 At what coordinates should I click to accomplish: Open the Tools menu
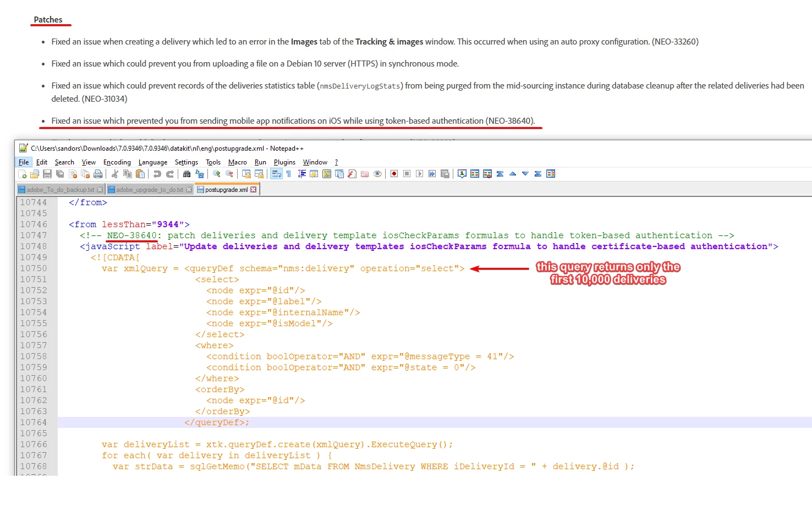pyautogui.click(x=213, y=162)
